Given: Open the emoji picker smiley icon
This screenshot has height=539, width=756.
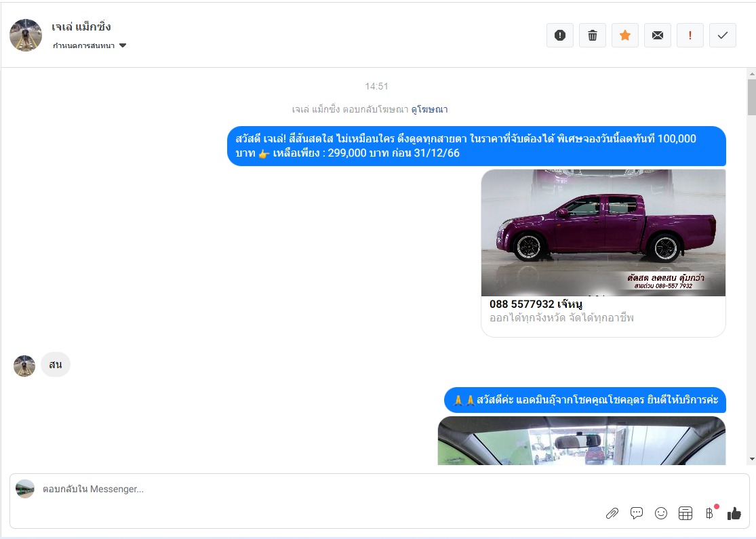Looking at the screenshot, I should 661,513.
